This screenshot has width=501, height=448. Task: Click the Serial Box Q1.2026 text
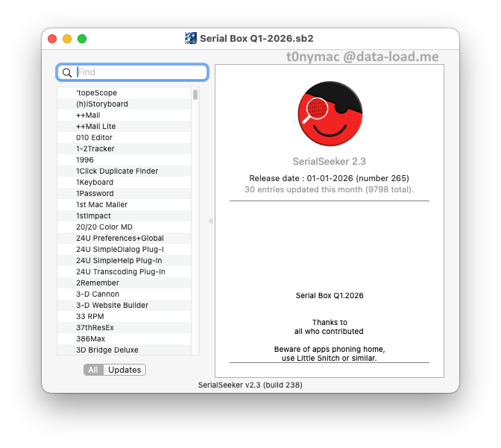330,296
